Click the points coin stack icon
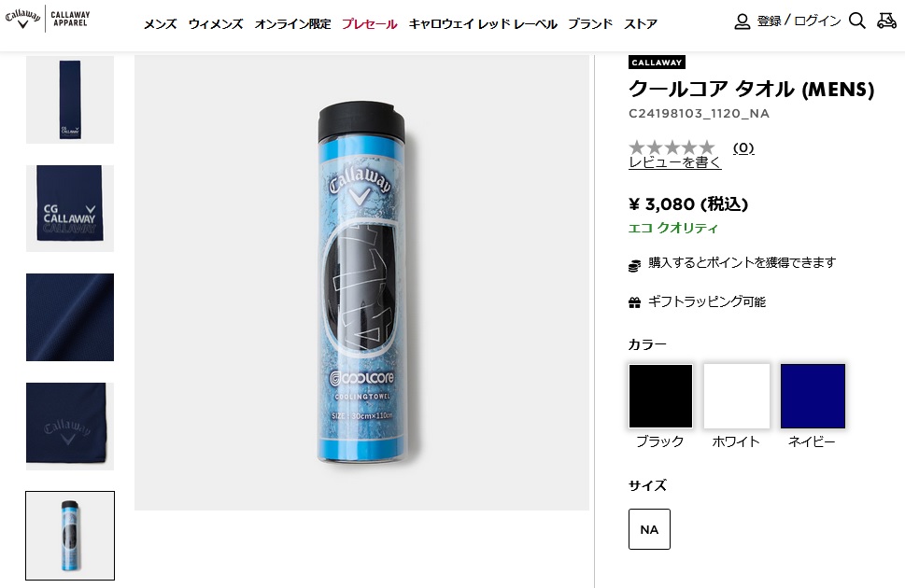 click(x=634, y=266)
